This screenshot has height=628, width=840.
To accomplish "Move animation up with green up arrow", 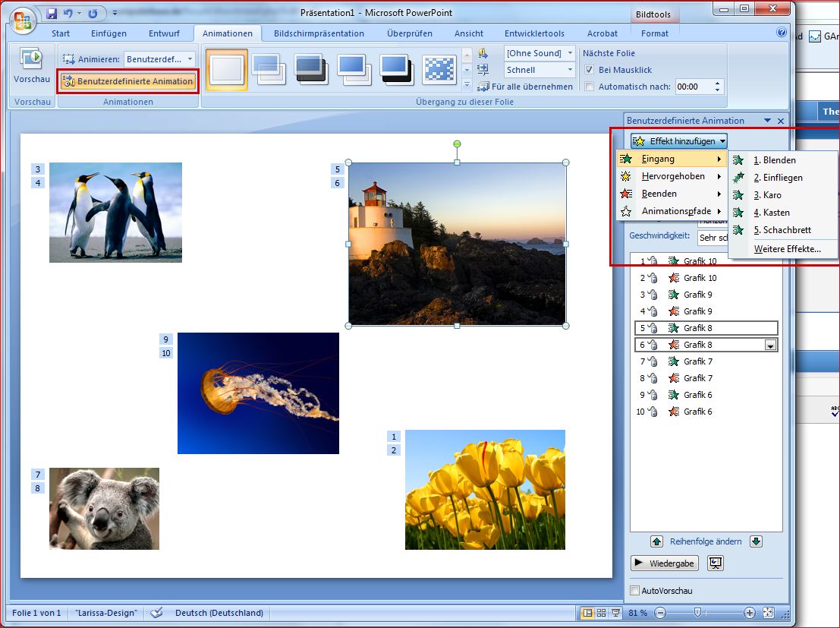I will tap(657, 541).
